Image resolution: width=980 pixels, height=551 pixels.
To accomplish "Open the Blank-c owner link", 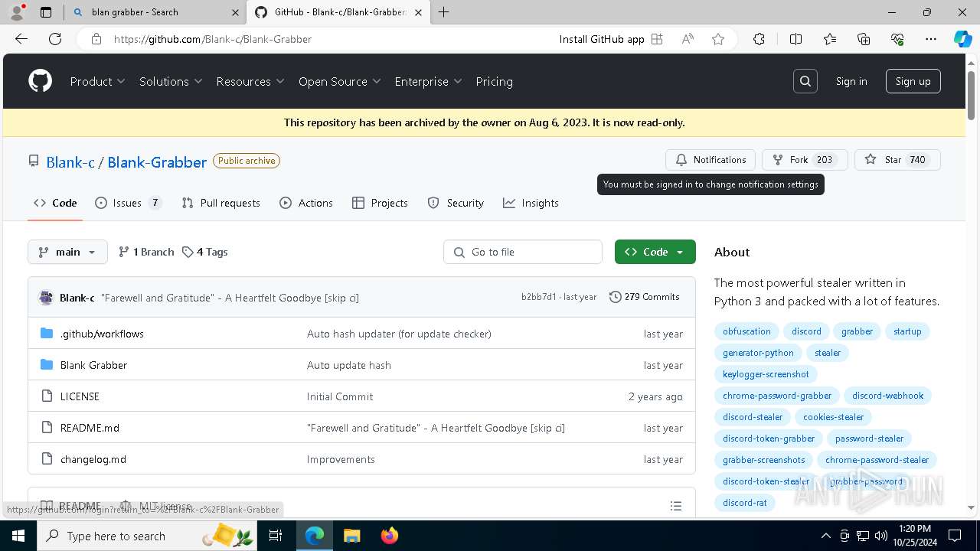I will coord(70,161).
